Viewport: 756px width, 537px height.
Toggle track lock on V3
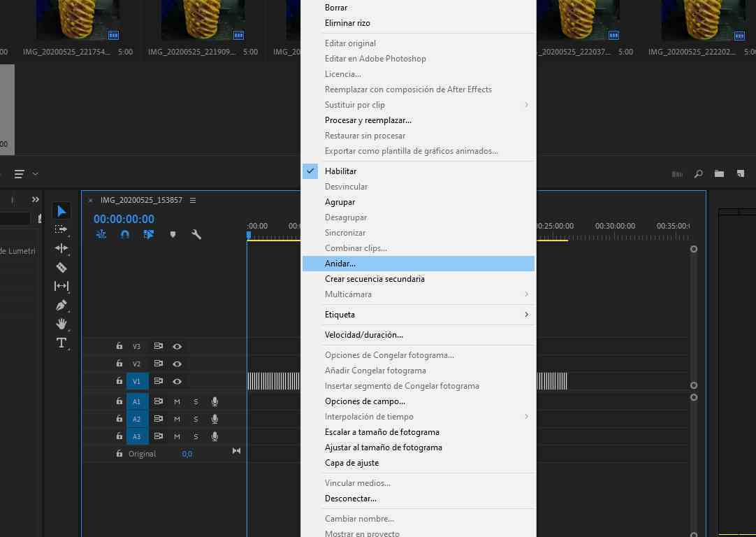[x=119, y=346]
